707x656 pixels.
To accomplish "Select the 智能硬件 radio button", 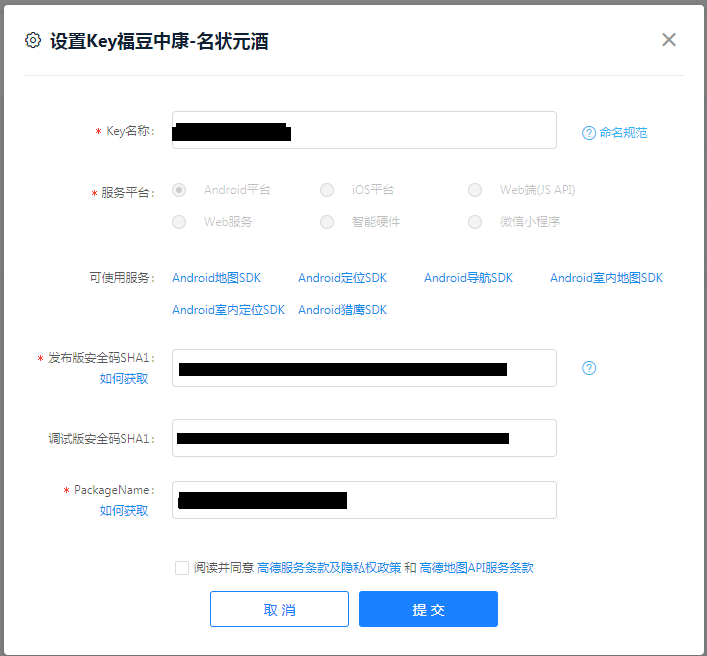I will click(327, 222).
